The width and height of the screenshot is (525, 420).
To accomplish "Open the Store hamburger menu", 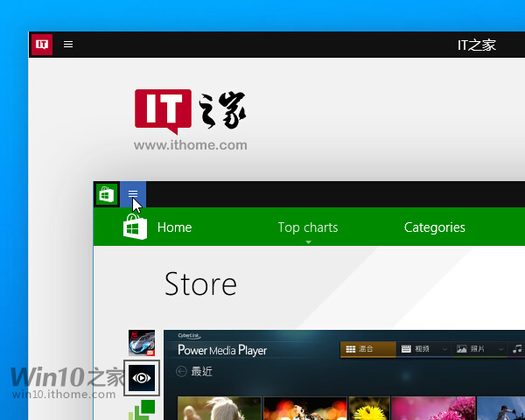I will (x=133, y=194).
